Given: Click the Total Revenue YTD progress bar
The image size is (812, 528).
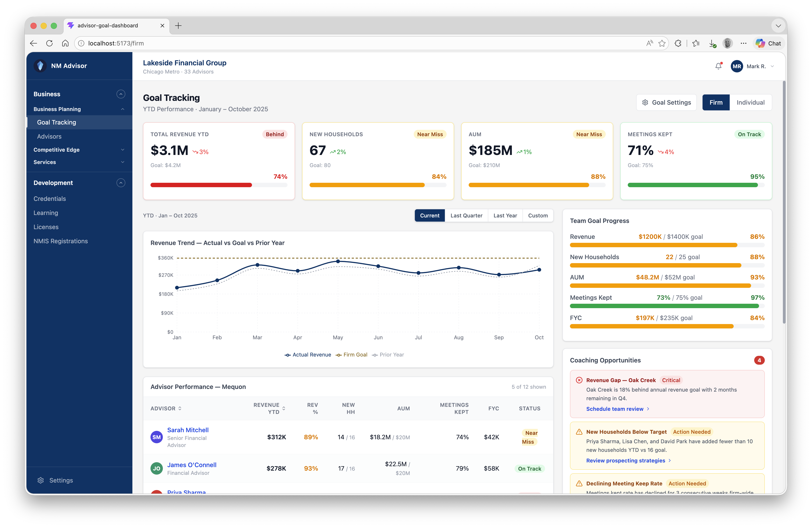Looking at the screenshot, I should [219, 185].
